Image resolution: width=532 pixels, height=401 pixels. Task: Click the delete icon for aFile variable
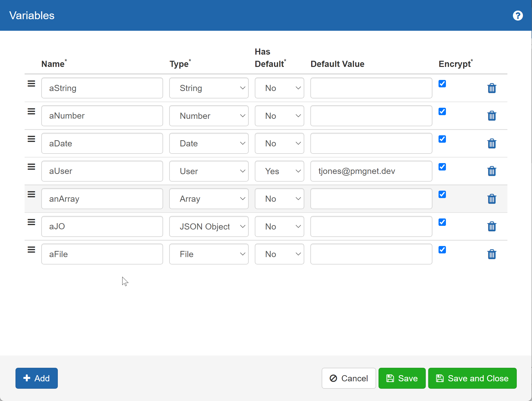tap(492, 254)
